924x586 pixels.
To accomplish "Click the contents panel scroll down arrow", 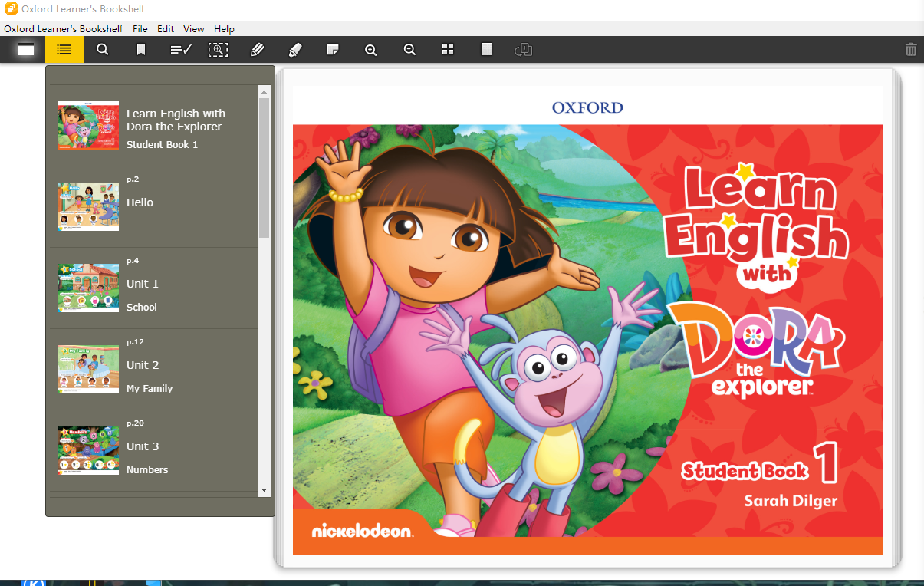I will coord(265,489).
